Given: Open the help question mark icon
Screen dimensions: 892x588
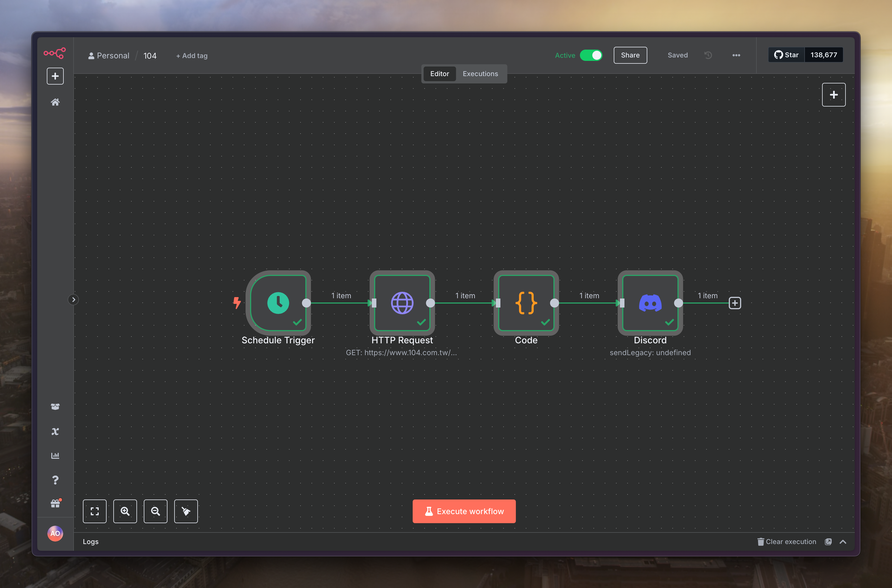Looking at the screenshot, I should [55, 480].
